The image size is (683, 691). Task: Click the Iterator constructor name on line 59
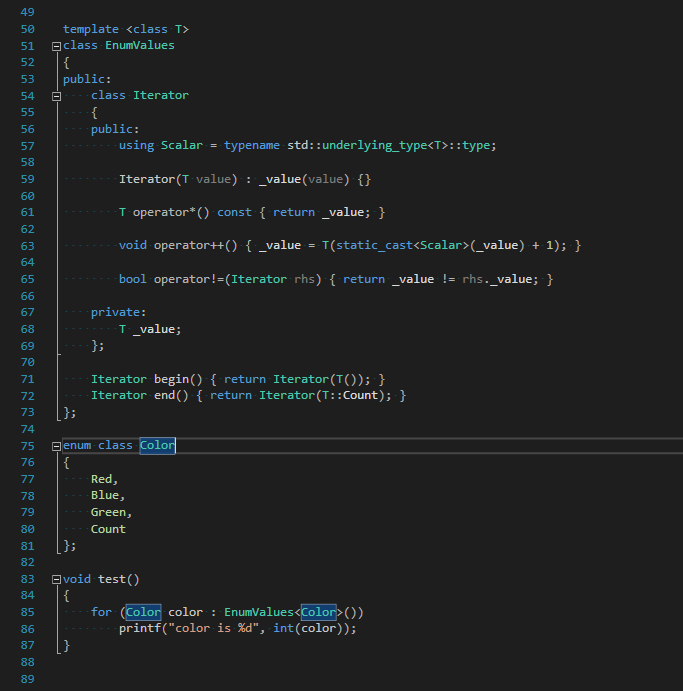click(x=147, y=179)
